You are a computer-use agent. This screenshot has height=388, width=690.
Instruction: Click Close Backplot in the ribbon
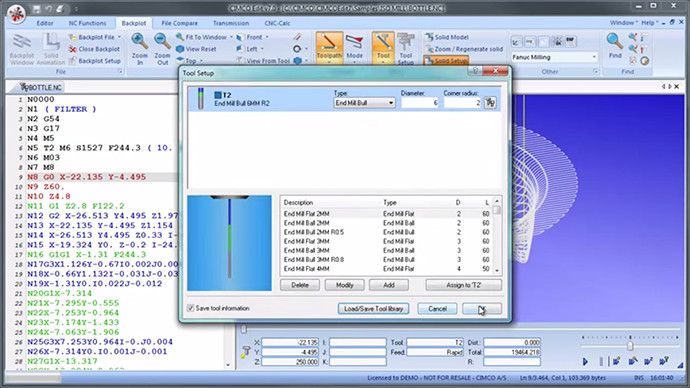(x=94, y=49)
